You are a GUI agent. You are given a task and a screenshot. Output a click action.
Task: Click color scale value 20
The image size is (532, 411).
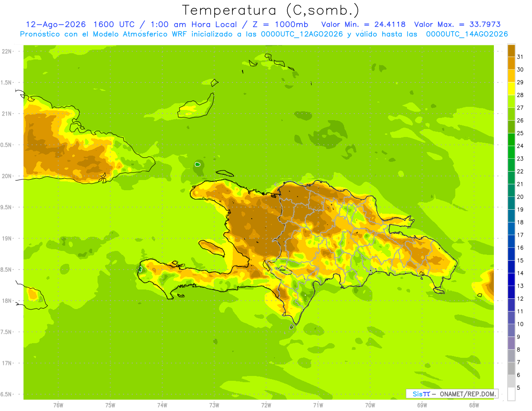point(520,197)
